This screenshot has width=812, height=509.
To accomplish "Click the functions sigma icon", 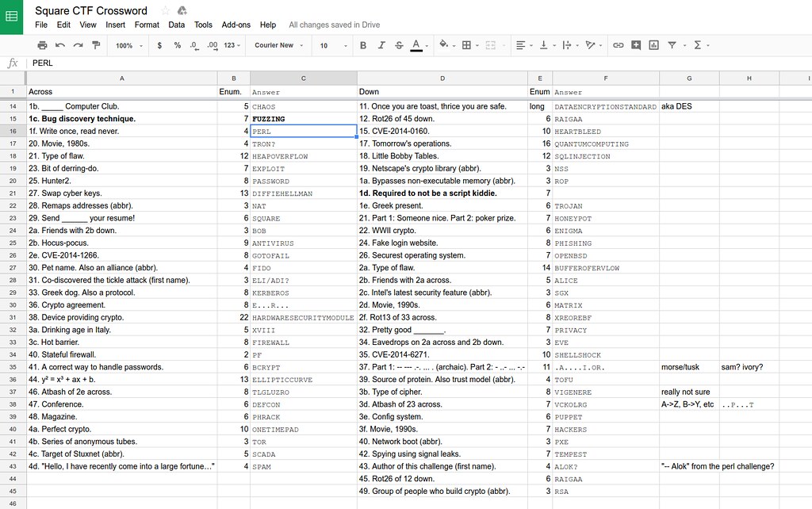I will point(698,45).
